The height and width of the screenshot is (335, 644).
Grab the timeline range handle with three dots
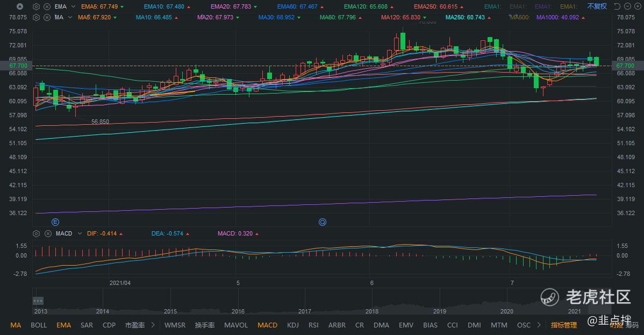pyautogui.click(x=38, y=301)
